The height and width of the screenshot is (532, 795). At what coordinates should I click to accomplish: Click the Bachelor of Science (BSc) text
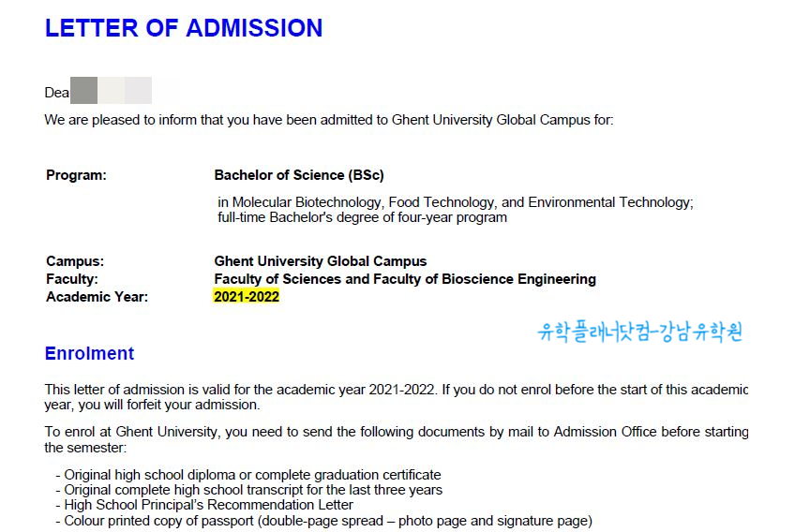pyautogui.click(x=299, y=175)
